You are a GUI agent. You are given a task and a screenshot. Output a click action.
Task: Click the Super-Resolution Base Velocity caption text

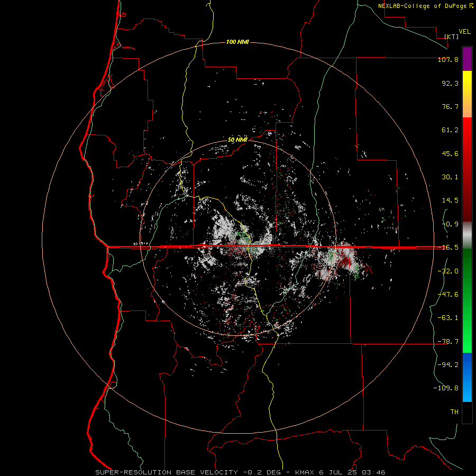pyautogui.click(x=241, y=472)
